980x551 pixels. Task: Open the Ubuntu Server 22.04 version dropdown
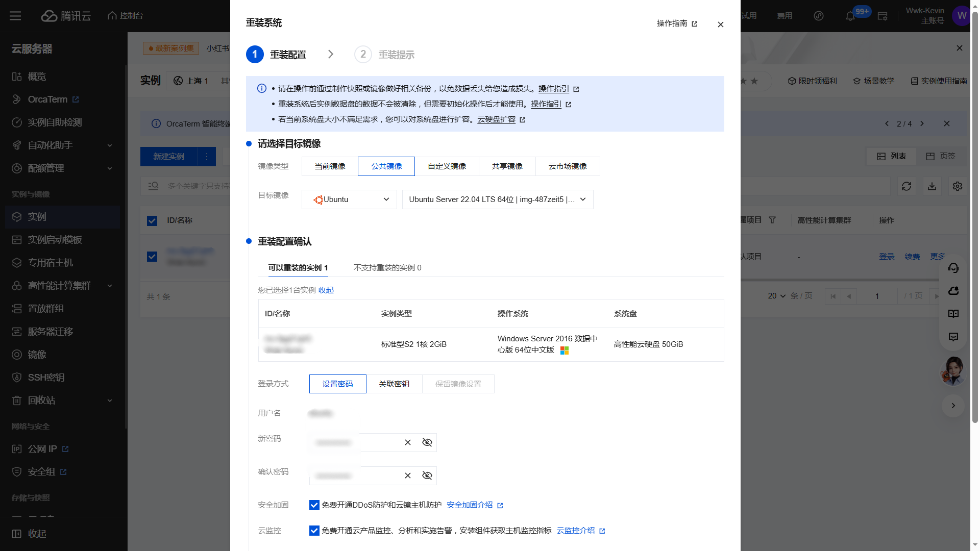pyautogui.click(x=498, y=199)
